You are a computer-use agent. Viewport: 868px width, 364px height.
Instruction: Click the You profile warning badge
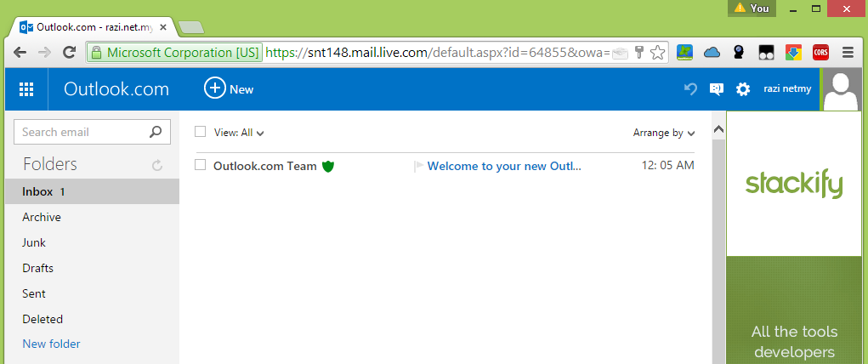point(752,9)
